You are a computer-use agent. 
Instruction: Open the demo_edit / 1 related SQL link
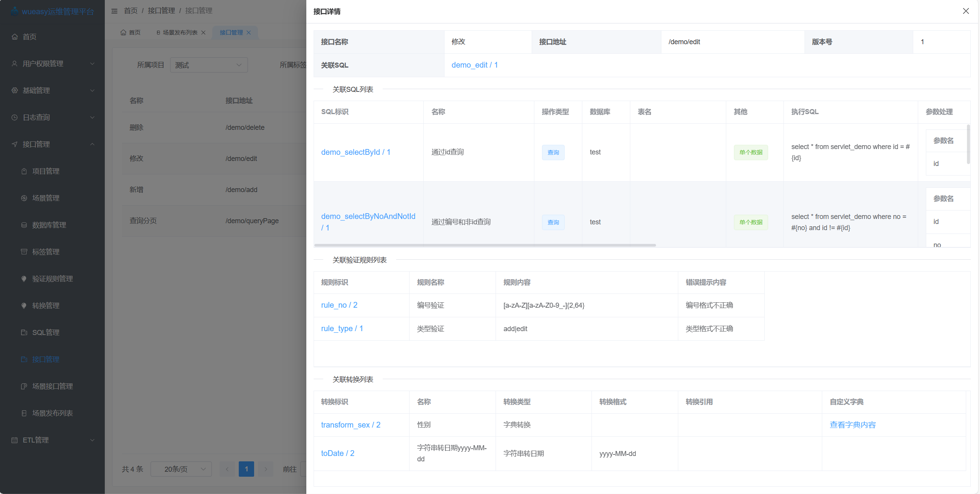pyautogui.click(x=474, y=65)
